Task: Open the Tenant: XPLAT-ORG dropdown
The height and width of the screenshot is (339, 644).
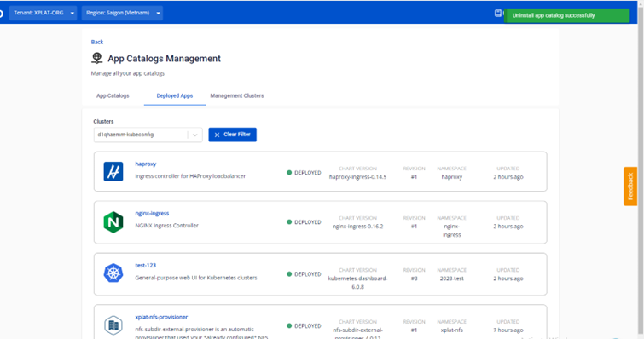Action: [x=43, y=13]
